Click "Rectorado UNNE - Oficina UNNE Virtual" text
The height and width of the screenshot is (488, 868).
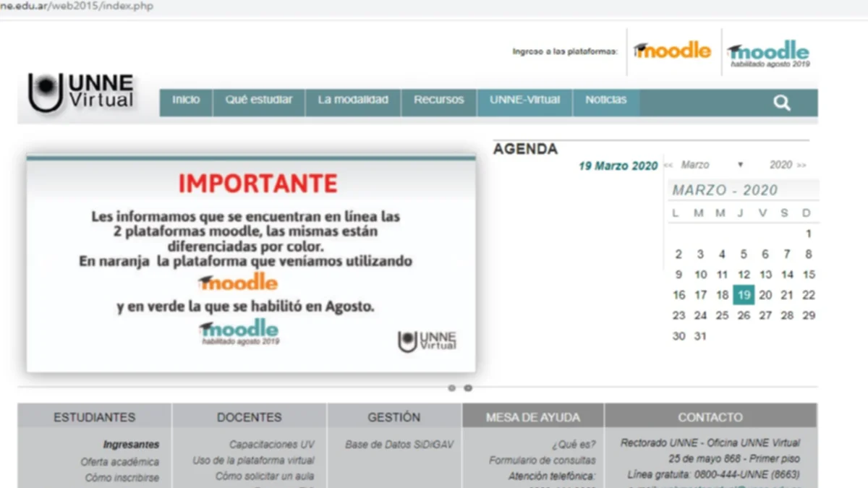coord(710,443)
